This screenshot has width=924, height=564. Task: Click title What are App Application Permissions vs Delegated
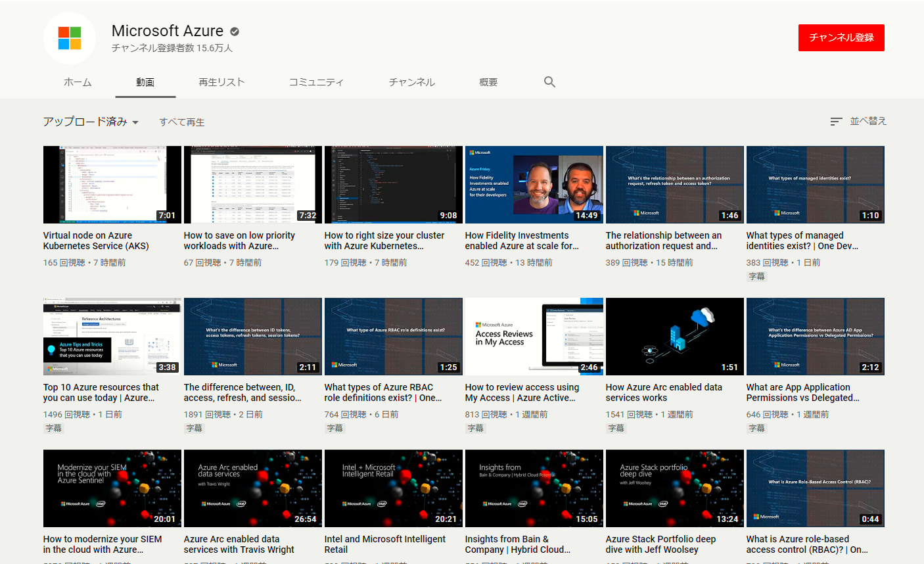click(802, 392)
